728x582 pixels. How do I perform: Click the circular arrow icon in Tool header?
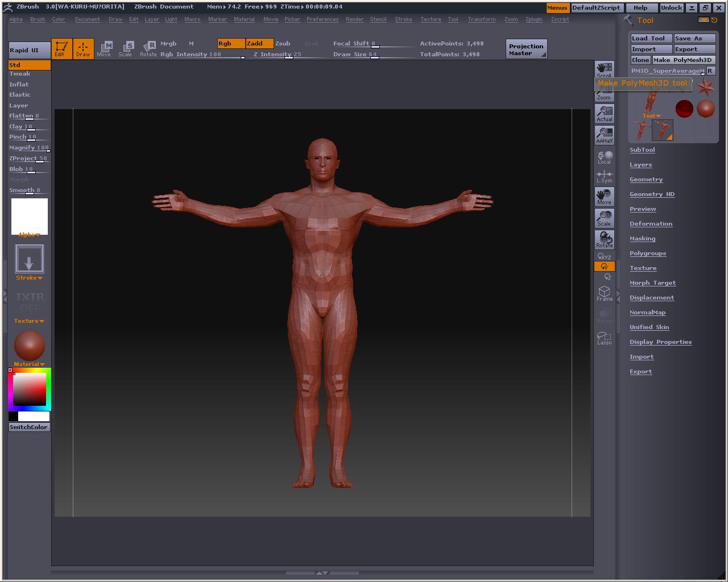tap(715, 20)
